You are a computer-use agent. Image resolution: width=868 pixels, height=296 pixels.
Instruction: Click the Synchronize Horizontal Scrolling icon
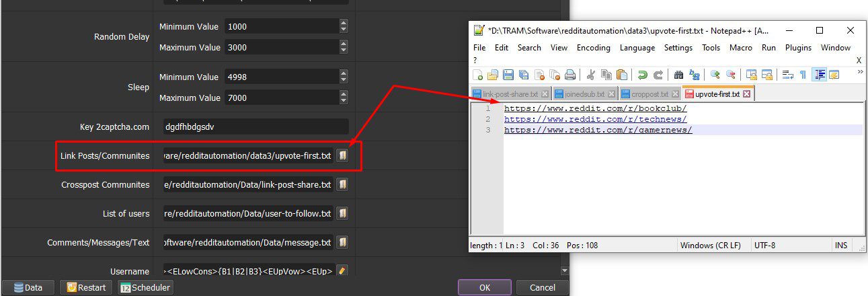click(x=767, y=75)
